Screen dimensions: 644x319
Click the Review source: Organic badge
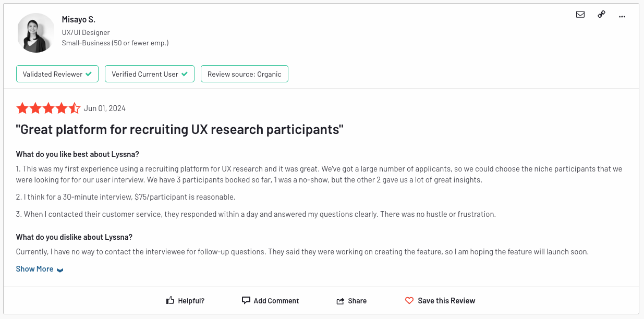coord(244,74)
